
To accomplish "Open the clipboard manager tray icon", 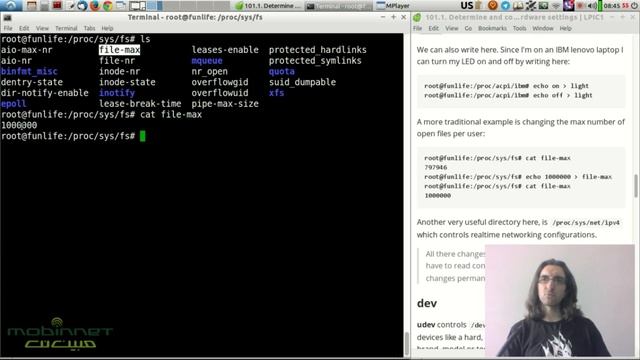I will tap(478, 6).
